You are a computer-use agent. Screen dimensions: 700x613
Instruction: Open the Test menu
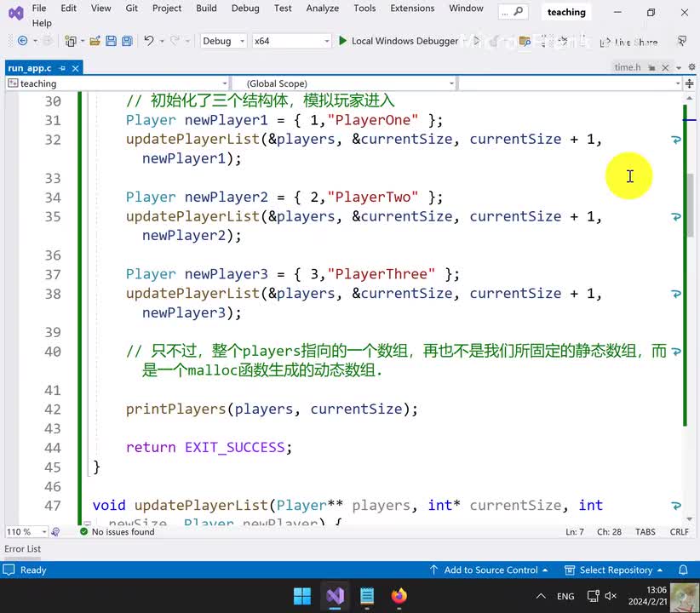pos(283,8)
